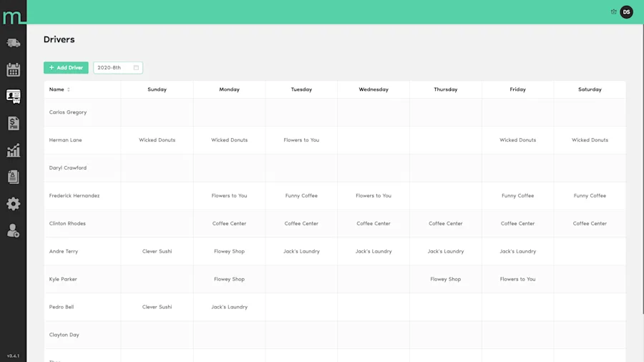Open the delivery truck sidebar section
Image resolution: width=644 pixels, height=362 pixels.
[x=13, y=43]
